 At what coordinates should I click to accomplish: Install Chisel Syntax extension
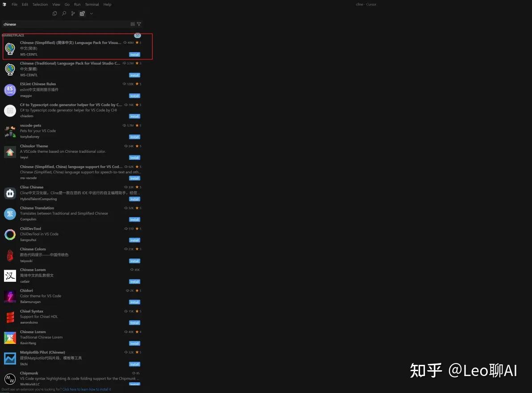[x=134, y=323]
